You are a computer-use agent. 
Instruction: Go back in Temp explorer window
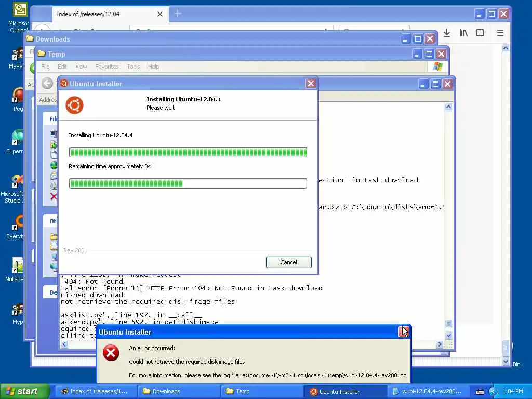(x=47, y=83)
